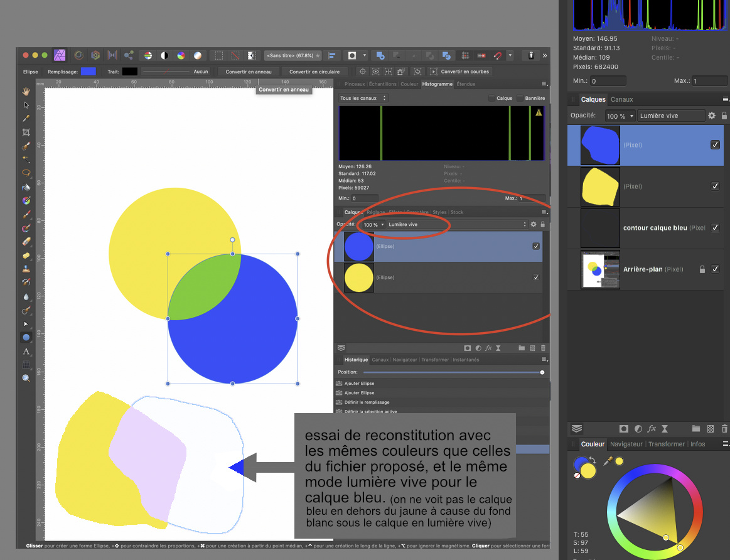Tick the Bannière checkbox in the screenshot's Histogramme panel
The image size is (730, 560).
520,98
